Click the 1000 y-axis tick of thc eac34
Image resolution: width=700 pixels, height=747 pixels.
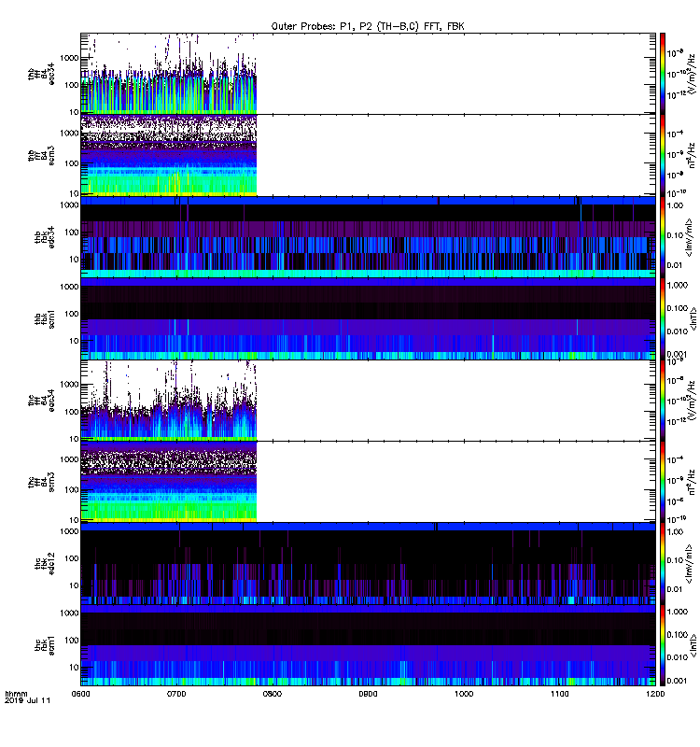[69, 385]
